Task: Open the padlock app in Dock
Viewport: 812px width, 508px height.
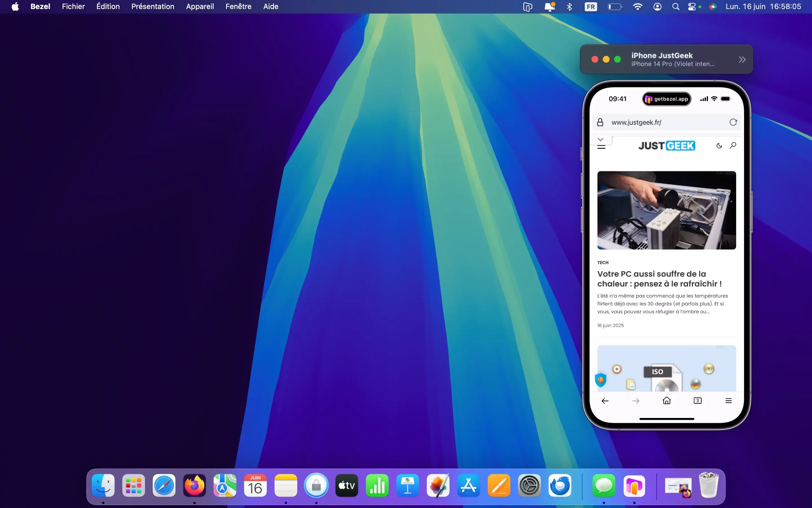Action: [317, 485]
